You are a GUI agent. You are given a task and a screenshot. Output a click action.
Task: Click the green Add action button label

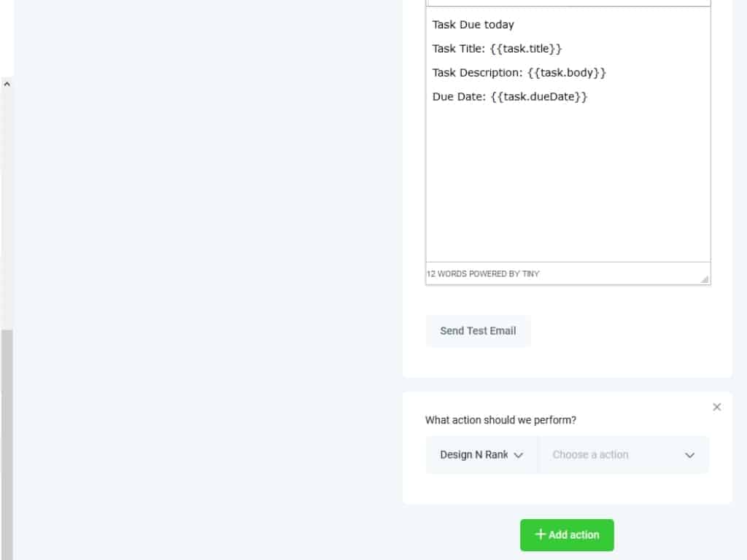pos(573,535)
